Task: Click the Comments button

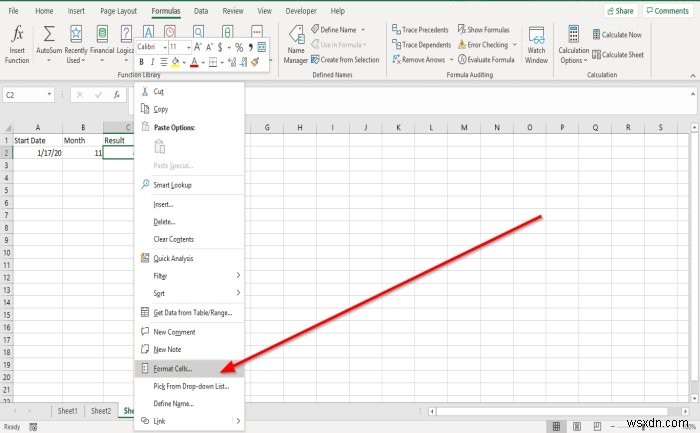Action: [x=668, y=11]
